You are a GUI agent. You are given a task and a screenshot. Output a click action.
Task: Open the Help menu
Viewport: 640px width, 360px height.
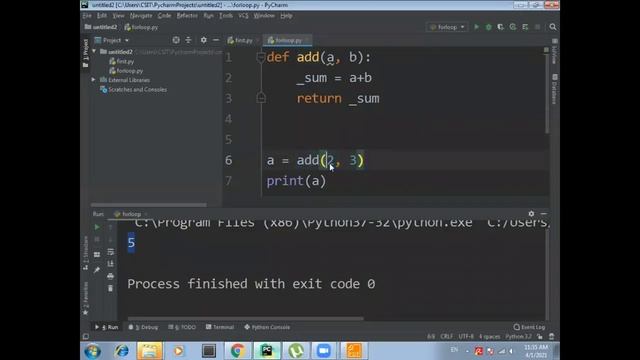pyautogui.click(x=286, y=16)
